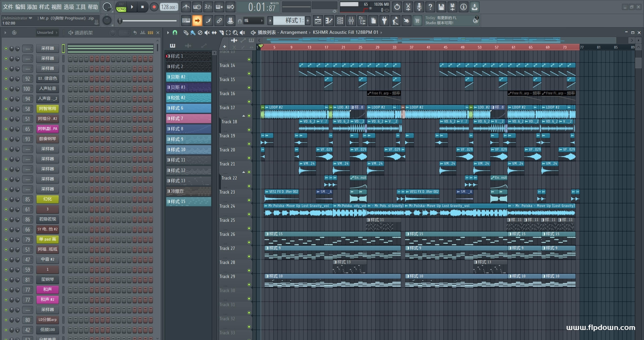The image size is (644, 340).
Task: Click the microphone recording icon
Action: coord(419,7)
